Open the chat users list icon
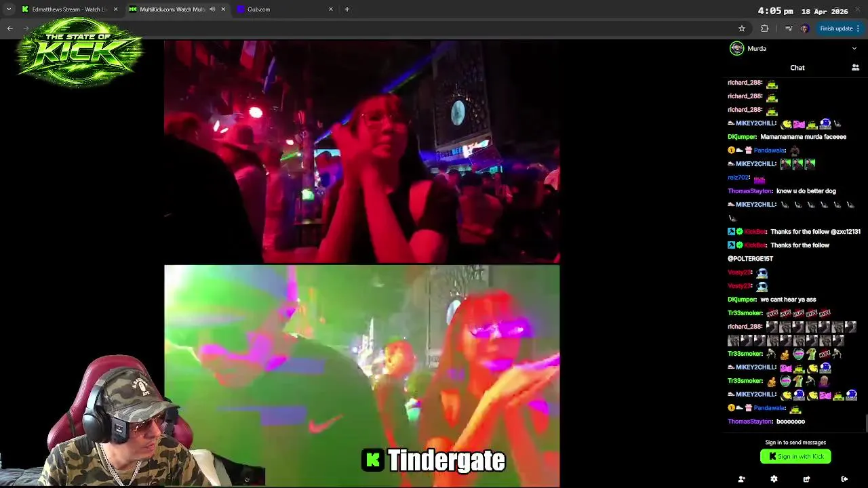The height and width of the screenshot is (488, 868). tap(855, 68)
